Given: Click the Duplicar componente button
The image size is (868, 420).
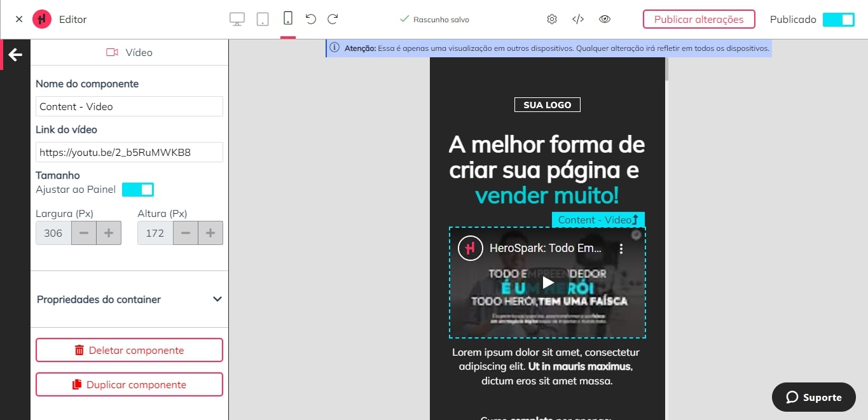Looking at the screenshot, I should click(x=129, y=384).
